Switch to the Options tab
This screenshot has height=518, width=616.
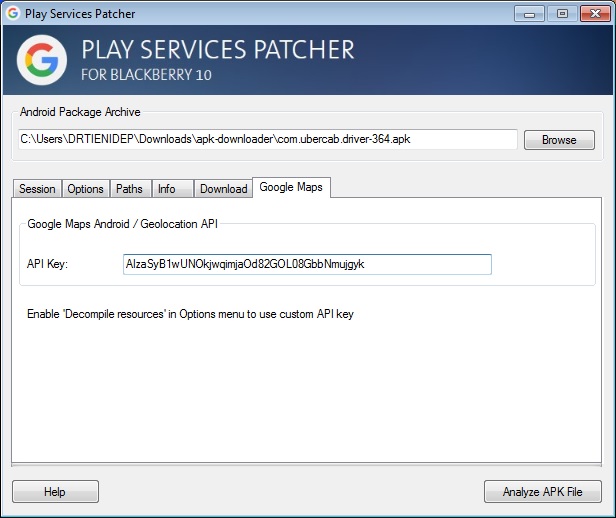pyautogui.click(x=85, y=189)
